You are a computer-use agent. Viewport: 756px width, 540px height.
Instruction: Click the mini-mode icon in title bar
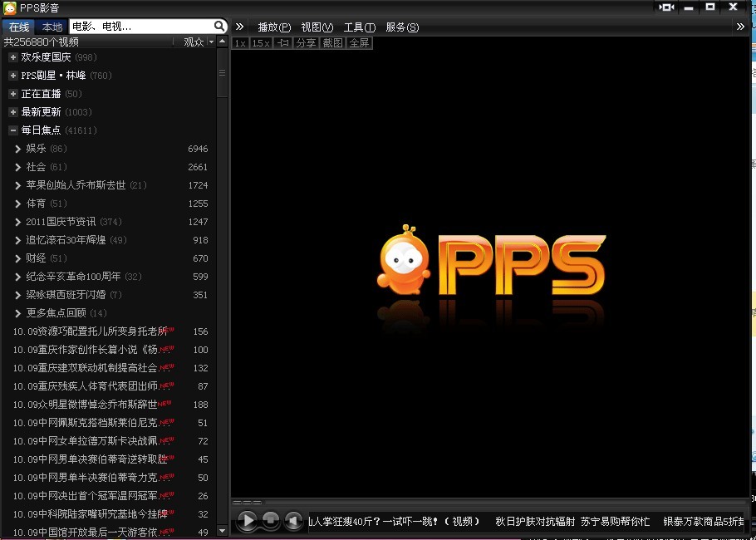tap(666, 7)
